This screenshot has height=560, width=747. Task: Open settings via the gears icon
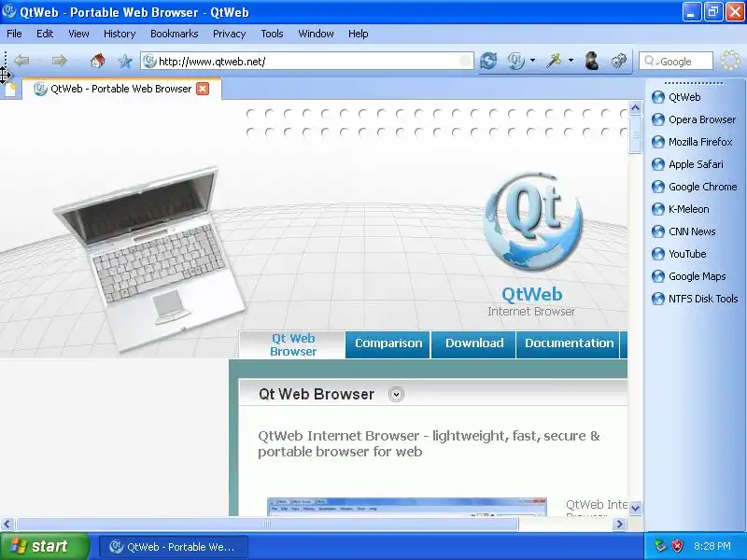coord(619,61)
